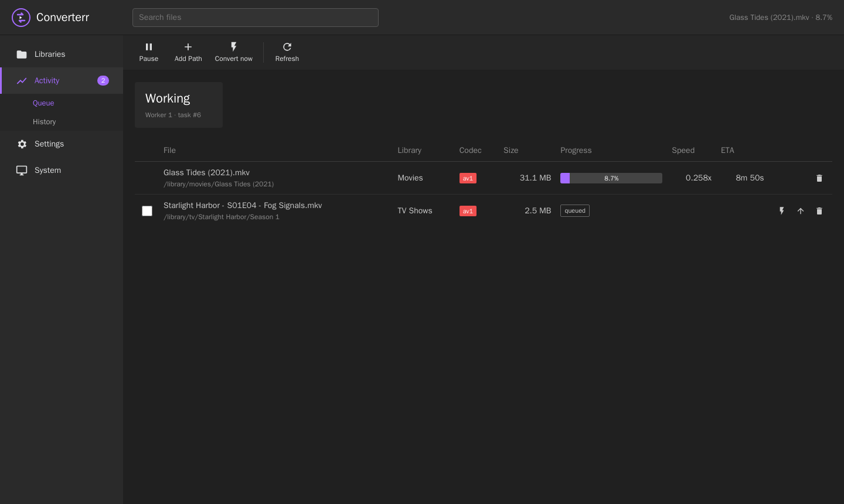This screenshot has width=844, height=504.
Task: Open the Activity section
Action: tap(62, 81)
